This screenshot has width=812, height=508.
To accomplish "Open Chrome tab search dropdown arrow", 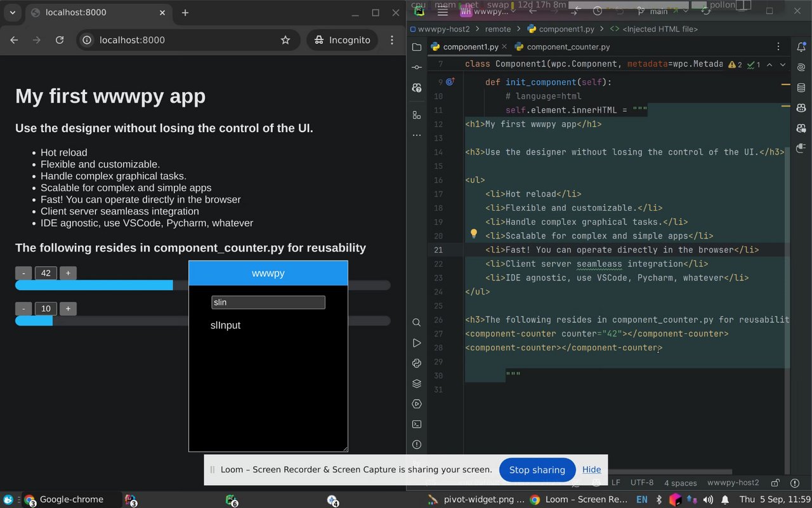I will click(x=12, y=13).
